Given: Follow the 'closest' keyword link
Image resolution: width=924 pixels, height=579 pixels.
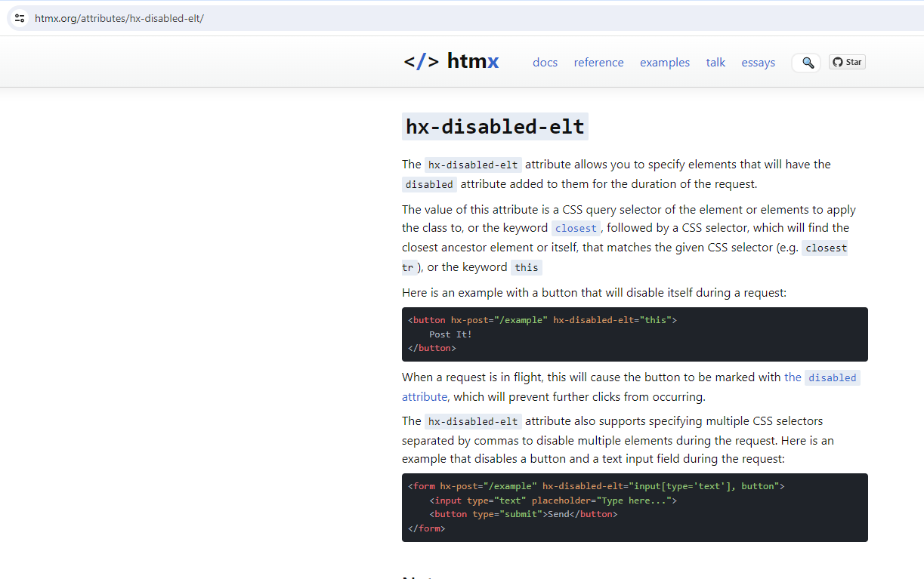Looking at the screenshot, I should coord(576,228).
